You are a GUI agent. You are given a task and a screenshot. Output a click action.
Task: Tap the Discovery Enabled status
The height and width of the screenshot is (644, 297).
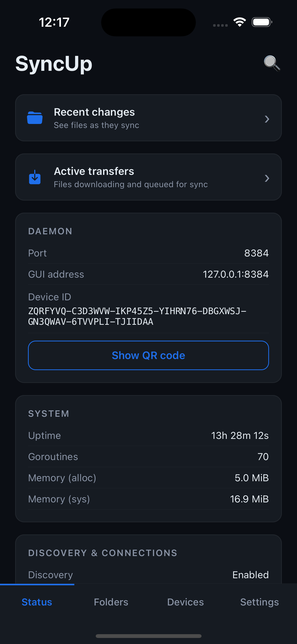pyautogui.click(x=250, y=575)
